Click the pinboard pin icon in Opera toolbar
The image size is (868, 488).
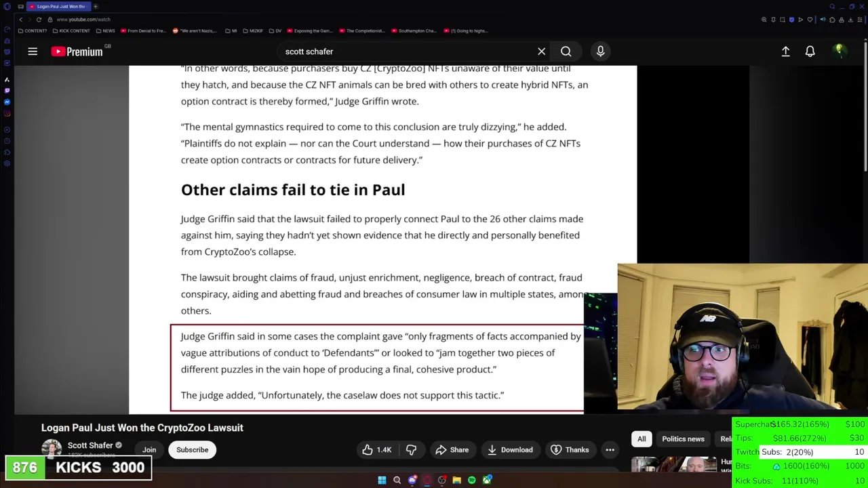coord(773,20)
